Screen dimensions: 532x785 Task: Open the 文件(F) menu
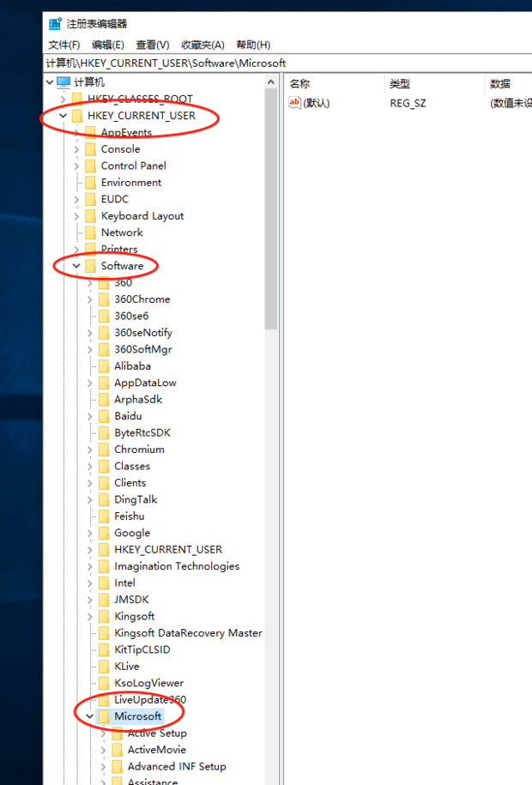[x=63, y=45]
